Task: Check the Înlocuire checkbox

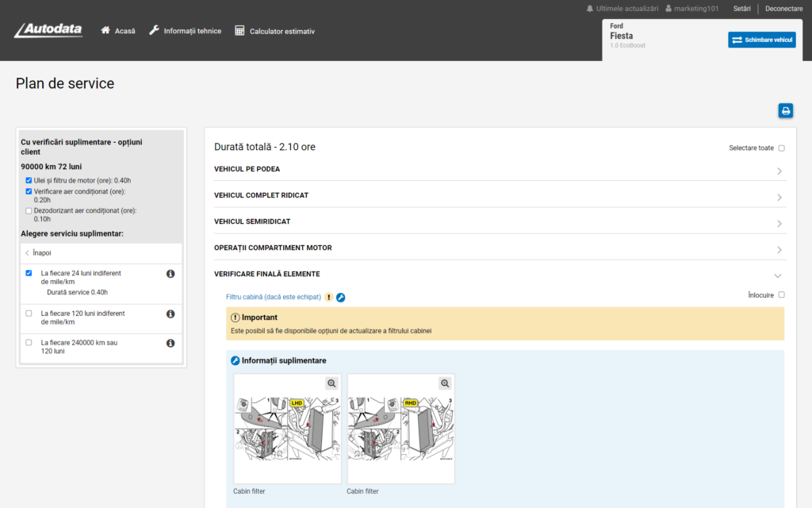Action: tap(781, 294)
